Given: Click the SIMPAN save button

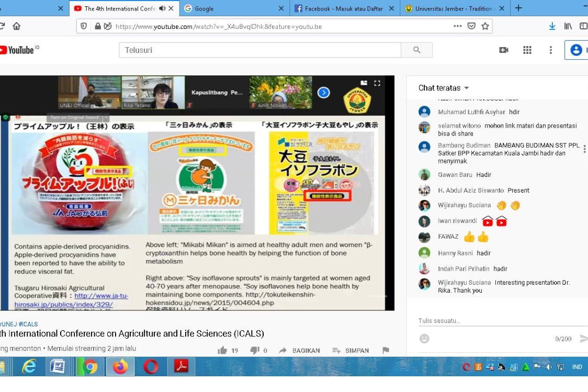Looking at the screenshot, I should point(350,350).
